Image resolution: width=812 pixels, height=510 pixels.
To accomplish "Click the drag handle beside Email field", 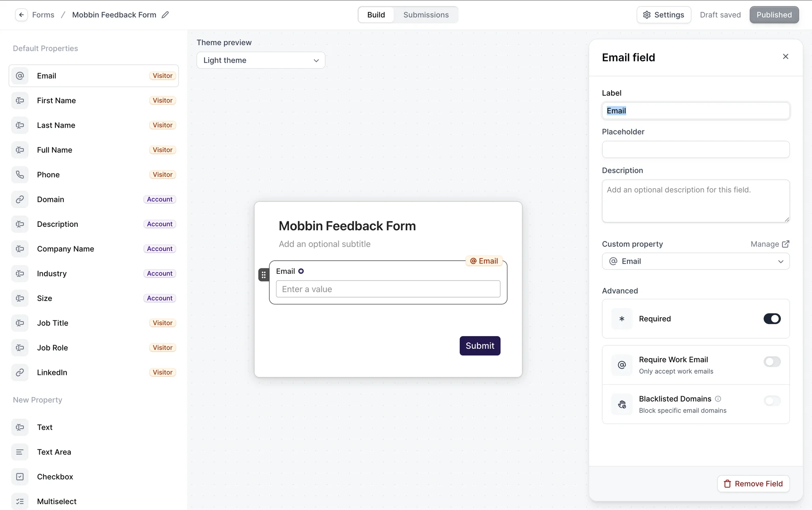I will 263,275.
